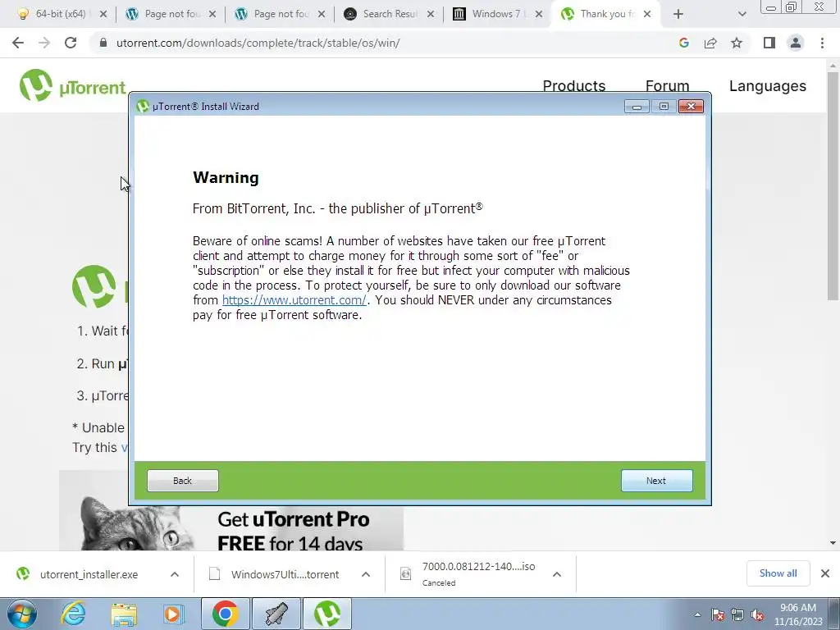Open the tab search dropdown
This screenshot has height=630, width=840.
pos(742,15)
